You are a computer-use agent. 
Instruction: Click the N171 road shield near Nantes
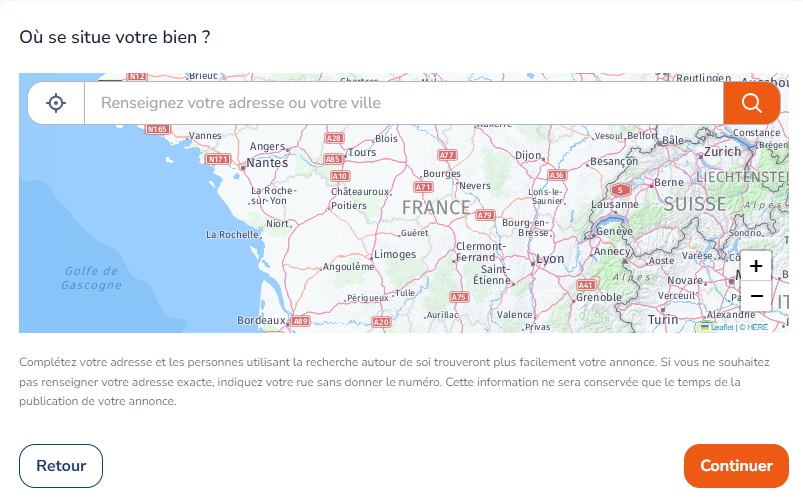coord(217,158)
